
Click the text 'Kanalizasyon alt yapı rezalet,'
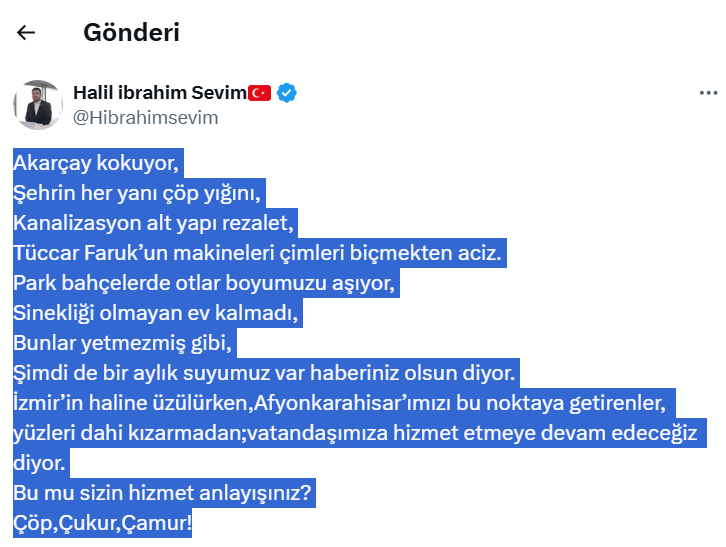tap(153, 223)
